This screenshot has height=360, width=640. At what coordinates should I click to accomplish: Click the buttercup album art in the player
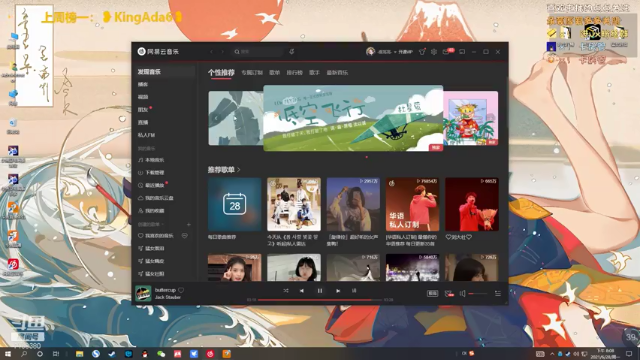pyautogui.click(x=143, y=293)
